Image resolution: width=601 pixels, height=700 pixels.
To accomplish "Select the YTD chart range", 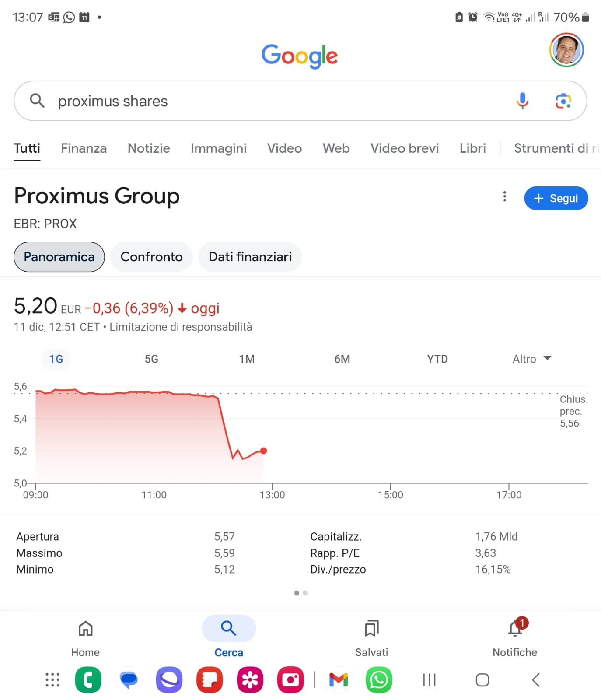I will pos(437,359).
